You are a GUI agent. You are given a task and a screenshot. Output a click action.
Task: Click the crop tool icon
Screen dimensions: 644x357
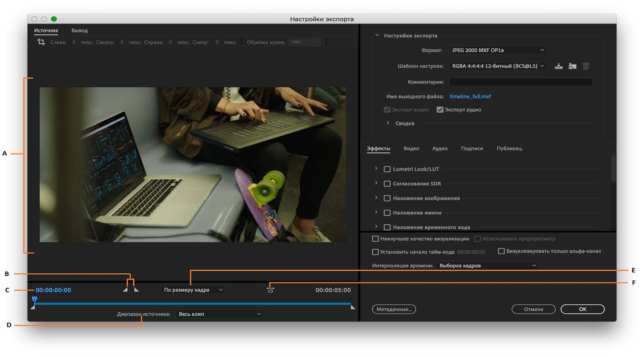click(41, 42)
